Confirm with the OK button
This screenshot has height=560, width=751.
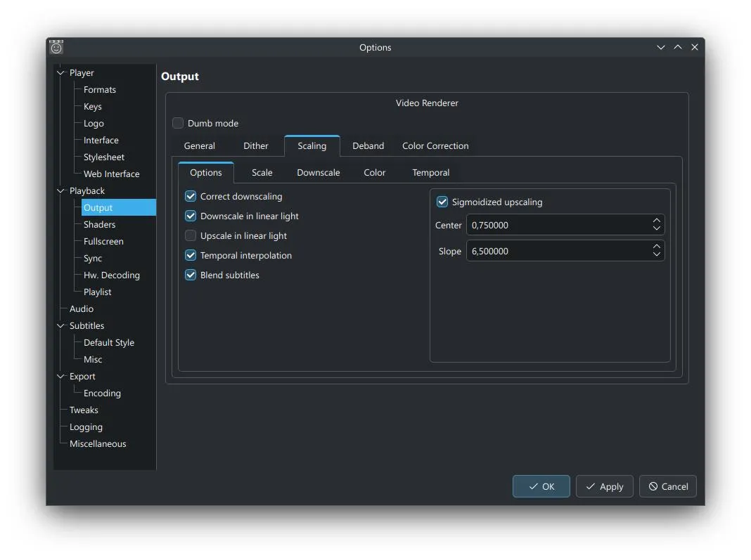[x=541, y=486]
